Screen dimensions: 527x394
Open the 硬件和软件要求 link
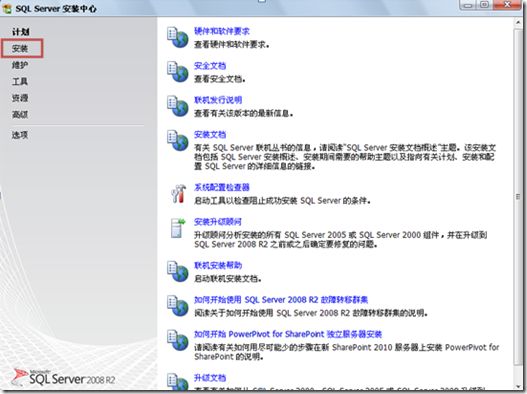coord(222,31)
